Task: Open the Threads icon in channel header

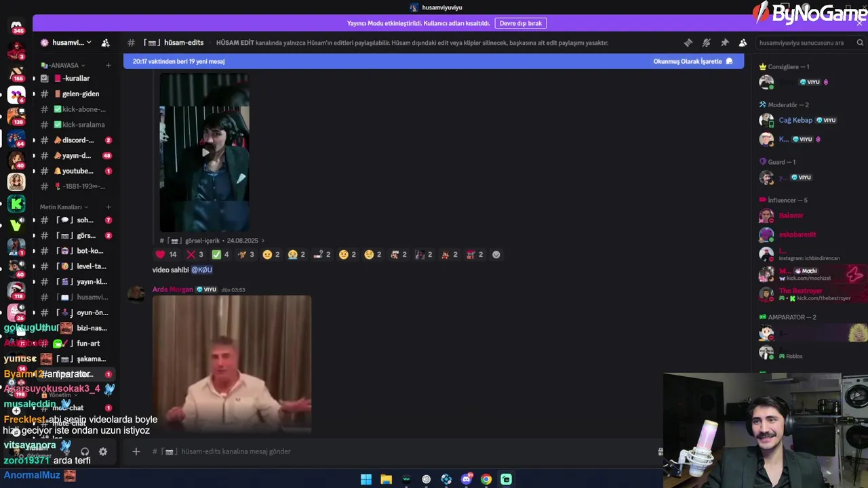Action: point(688,43)
